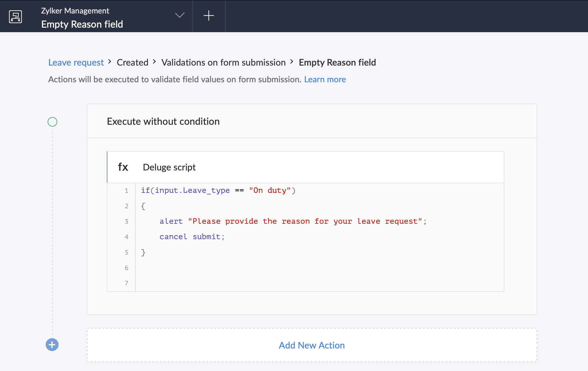The width and height of the screenshot is (588, 371).
Task: Click the workflow icon in top-left corner
Action: (x=15, y=16)
